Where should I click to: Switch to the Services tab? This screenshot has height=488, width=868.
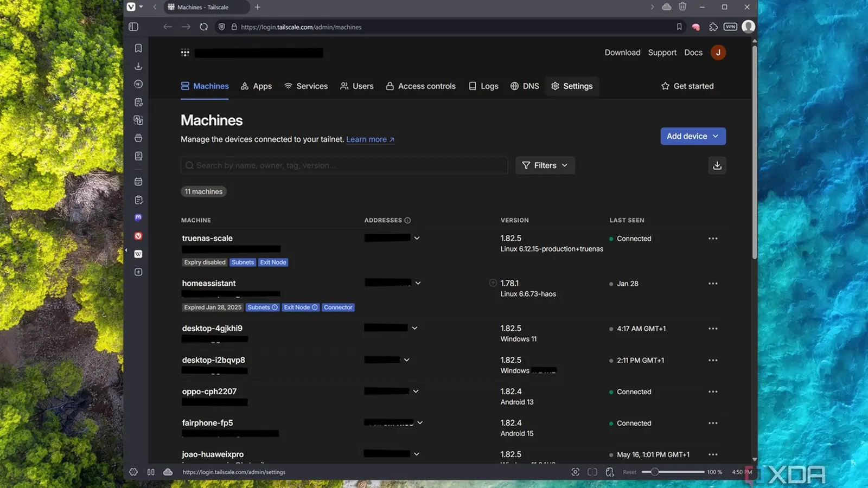click(x=306, y=86)
